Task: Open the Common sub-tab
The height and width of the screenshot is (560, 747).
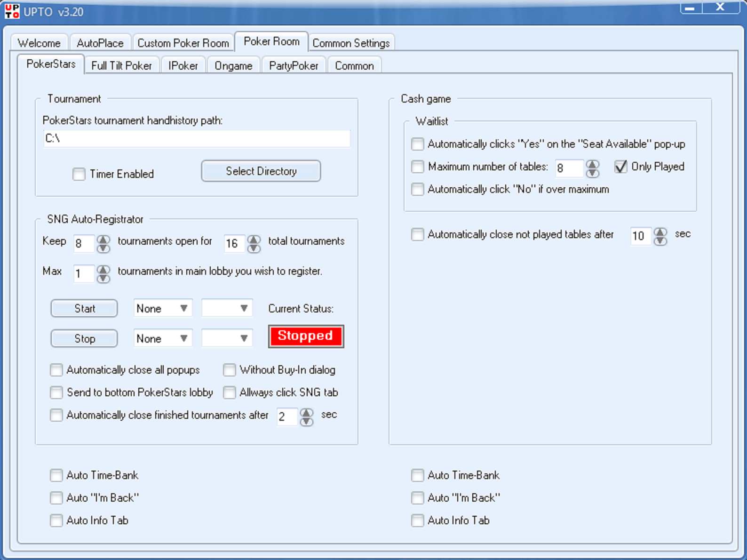Action: click(354, 65)
